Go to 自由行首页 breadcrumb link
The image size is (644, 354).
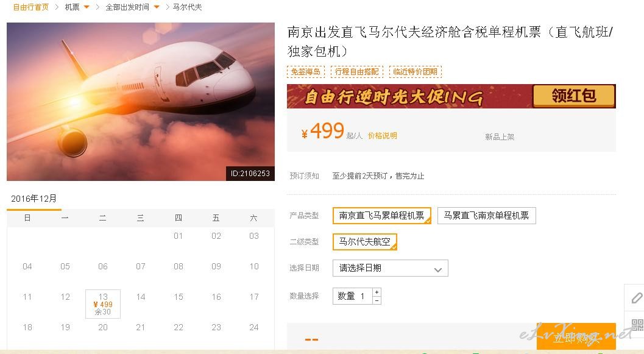(x=31, y=7)
